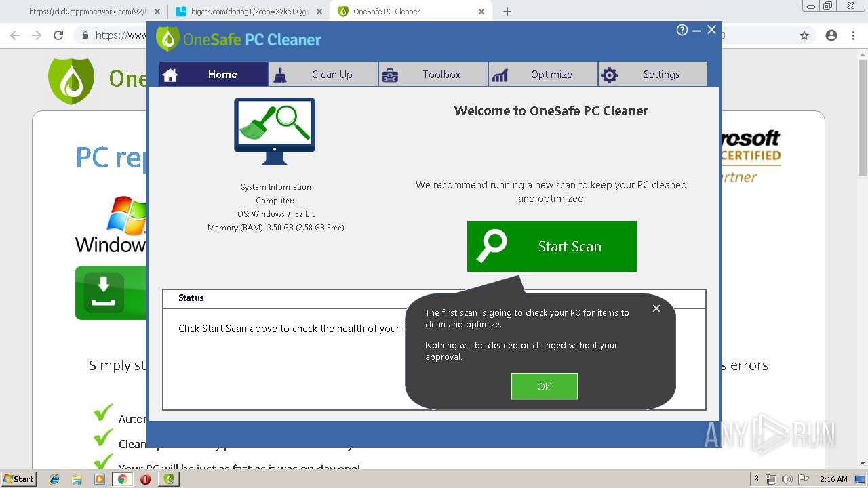Select the Welcome to OneSafe PC Cleaner heading

point(551,110)
